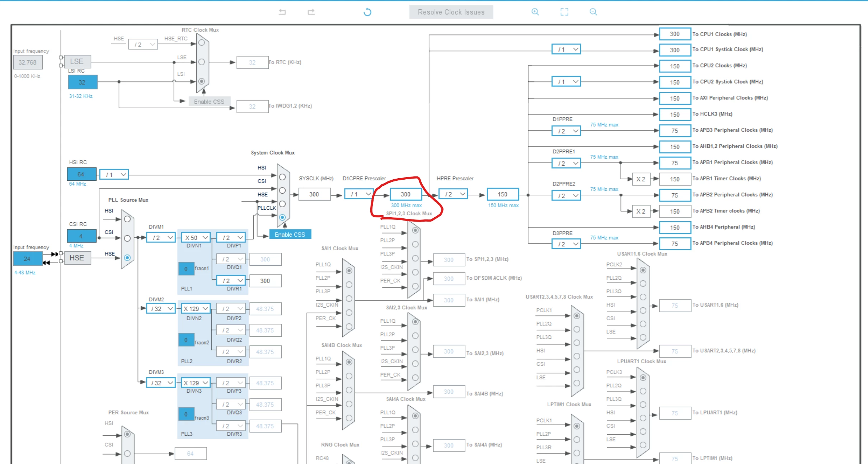The image size is (868, 464).
Task: Click the redo arrow icon
Action: 311,12
